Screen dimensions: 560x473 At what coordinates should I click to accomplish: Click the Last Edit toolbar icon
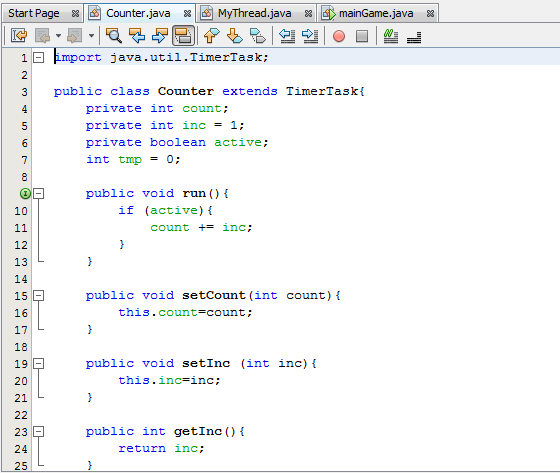19,36
